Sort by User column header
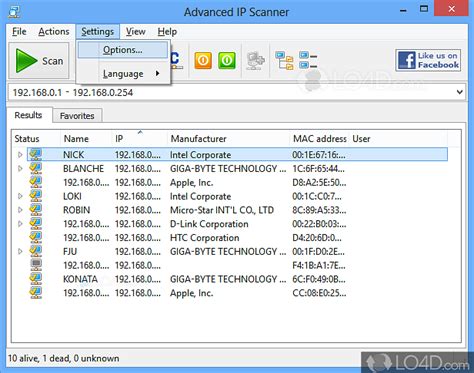 (x=398, y=139)
